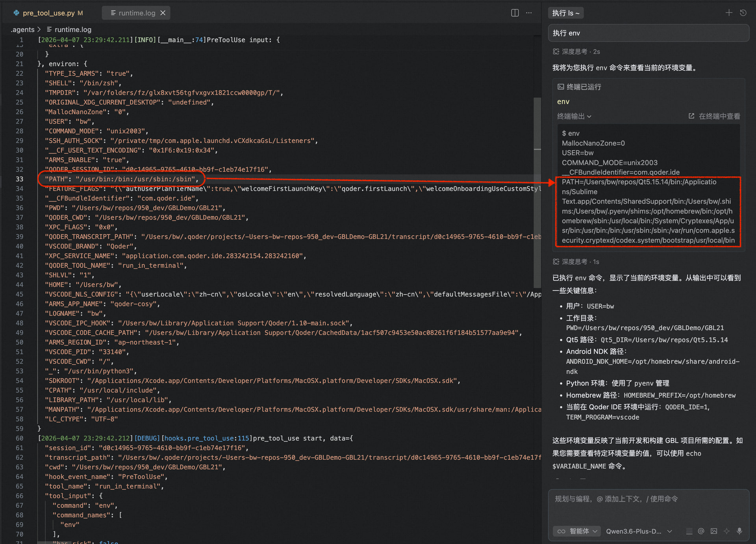Click the split editor icon
756x544 pixels.
pyautogui.click(x=515, y=13)
